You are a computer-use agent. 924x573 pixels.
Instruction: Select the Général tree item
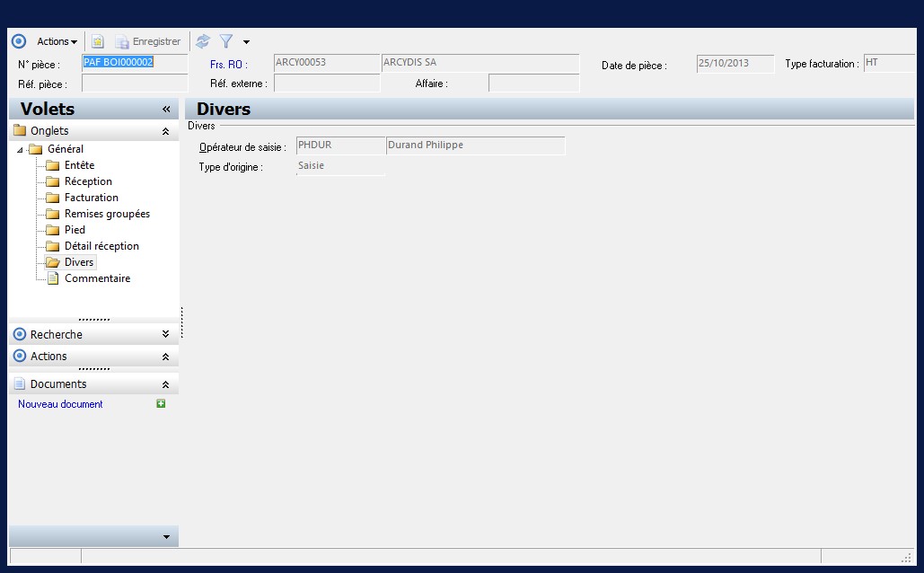click(66, 149)
